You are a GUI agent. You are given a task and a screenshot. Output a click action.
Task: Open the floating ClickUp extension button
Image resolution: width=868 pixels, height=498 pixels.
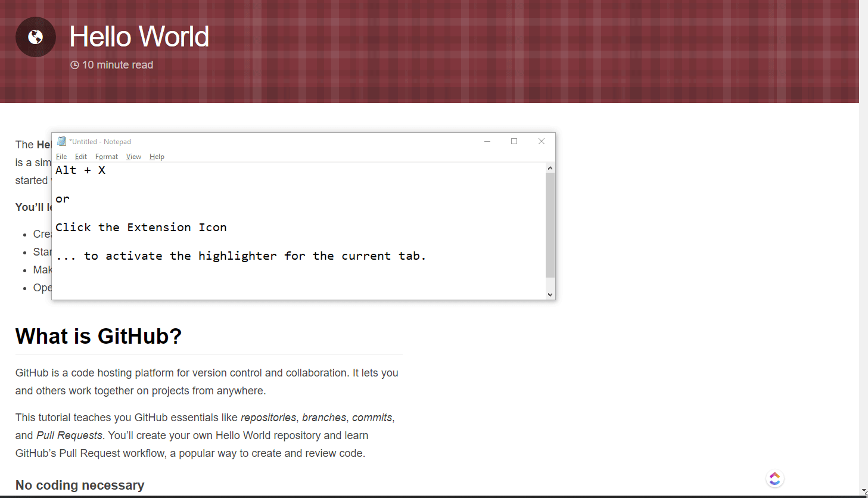pos(774,478)
